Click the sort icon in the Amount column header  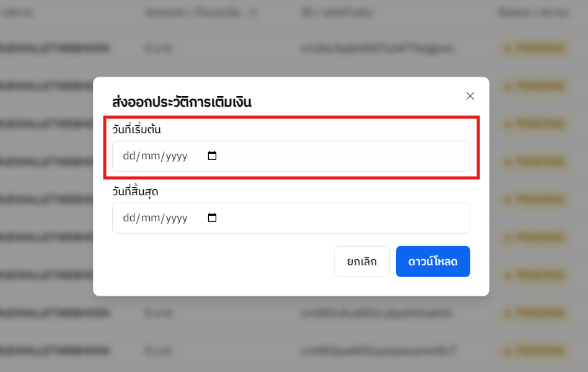tap(254, 12)
